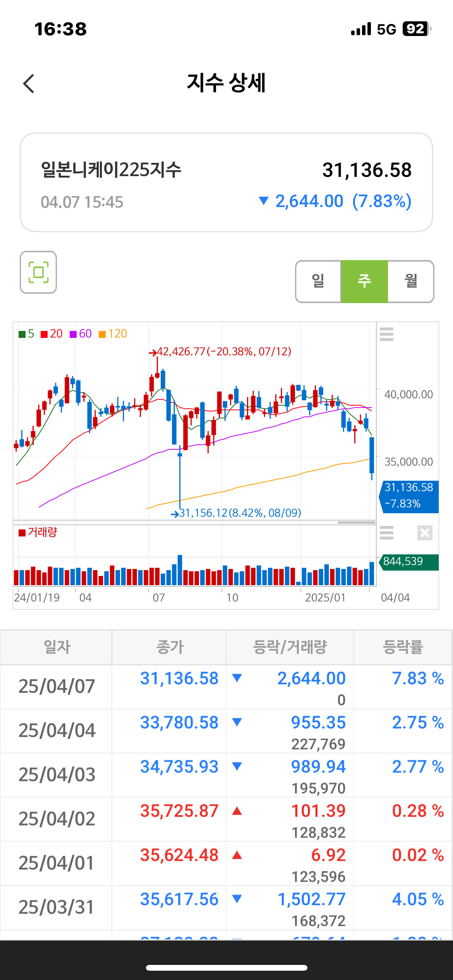Switch chart to daily (일) tab
The image size is (453, 980).
[x=318, y=281]
